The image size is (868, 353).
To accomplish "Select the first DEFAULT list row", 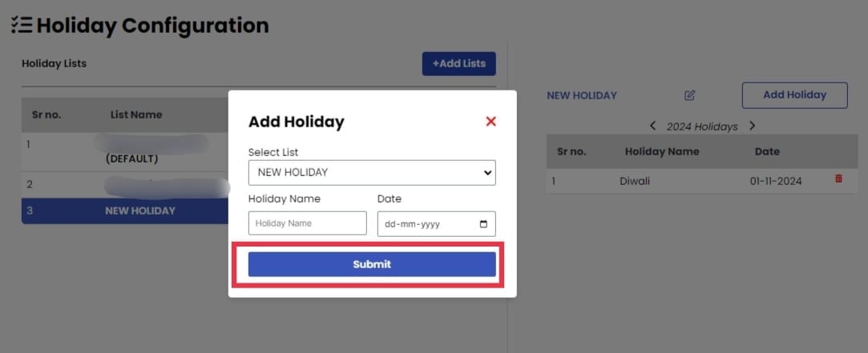I will point(125,151).
